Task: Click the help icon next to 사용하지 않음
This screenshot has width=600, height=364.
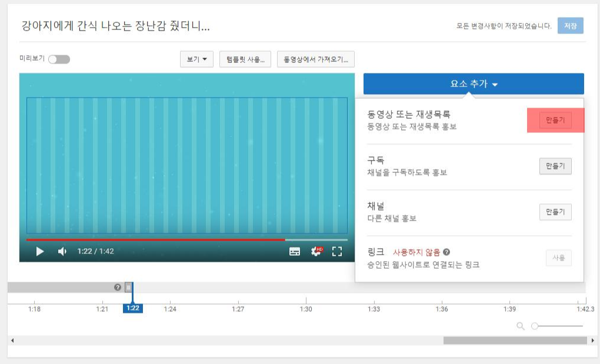Action: [446, 252]
